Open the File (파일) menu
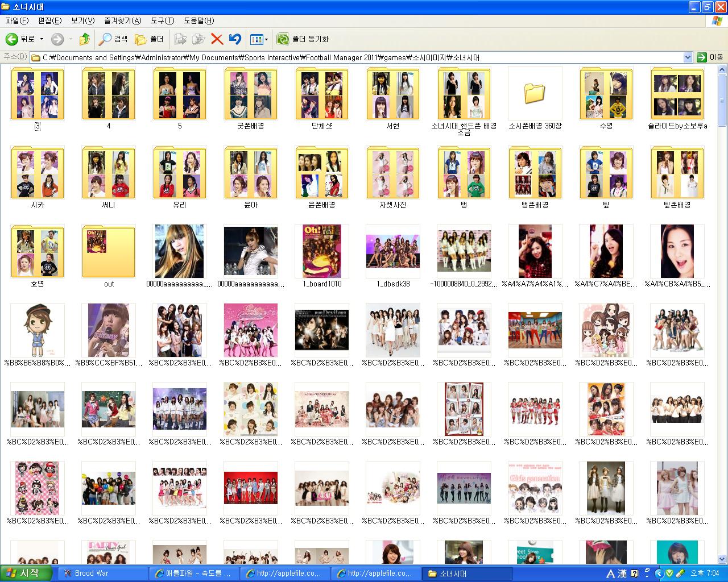The height and width of the screenshot is (582, 728). [x=17, y=20]
